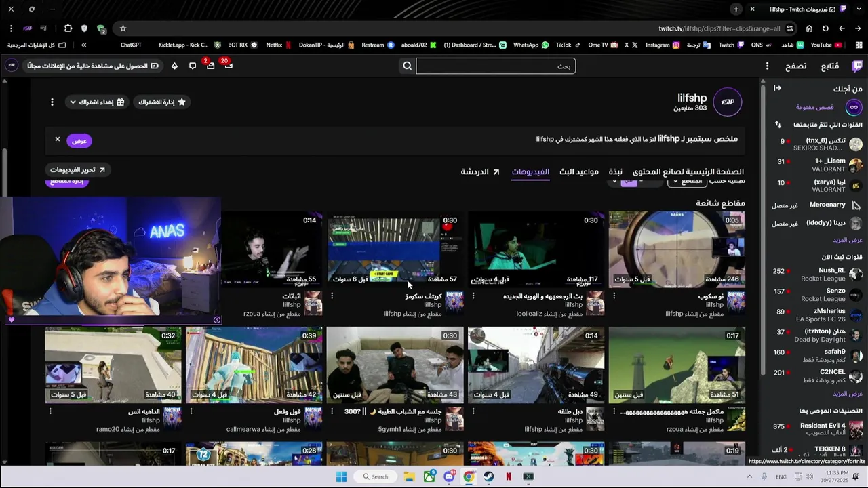Open options menu for كريتف سكرمز clip

[x=332, y=296]
